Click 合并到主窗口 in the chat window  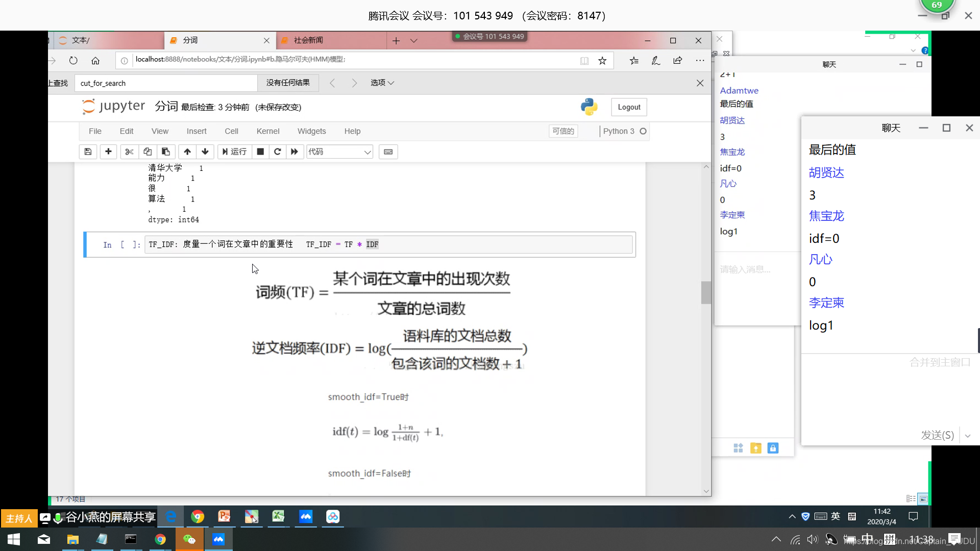click(x=940, y=362)
